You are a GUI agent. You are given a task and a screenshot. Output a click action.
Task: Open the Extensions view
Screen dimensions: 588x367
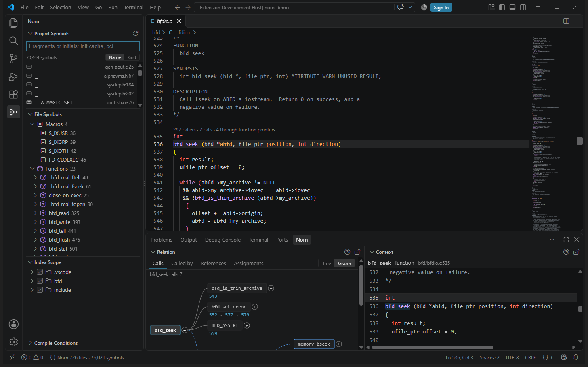pyautogui.click(x=13, y=94)
